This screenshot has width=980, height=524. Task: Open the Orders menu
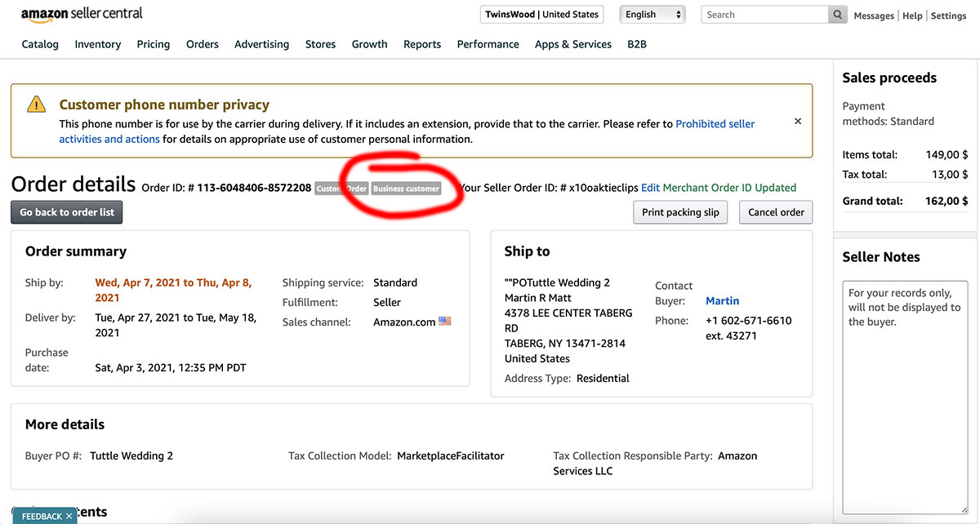(203, 44)
